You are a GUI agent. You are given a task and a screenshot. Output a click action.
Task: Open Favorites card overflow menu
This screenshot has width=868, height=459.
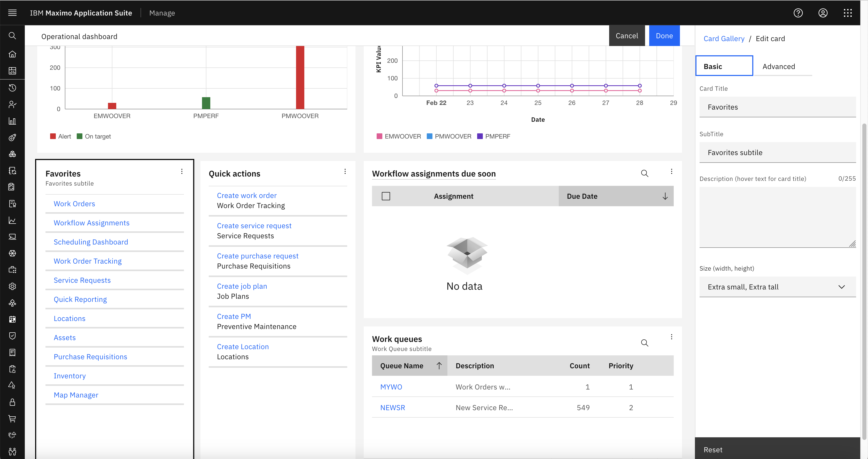(182, 172)
